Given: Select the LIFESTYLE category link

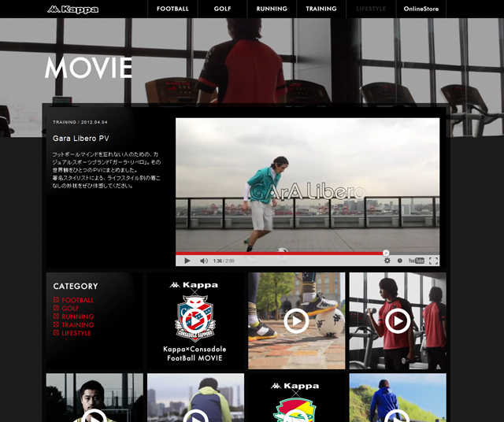Looking at the screenshot, I should coord(76,333).
